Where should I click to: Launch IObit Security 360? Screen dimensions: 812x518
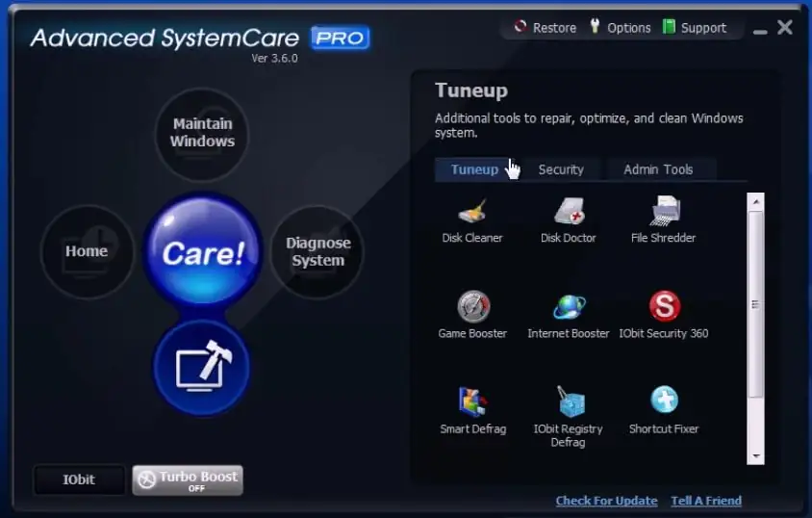coord(664,316)
